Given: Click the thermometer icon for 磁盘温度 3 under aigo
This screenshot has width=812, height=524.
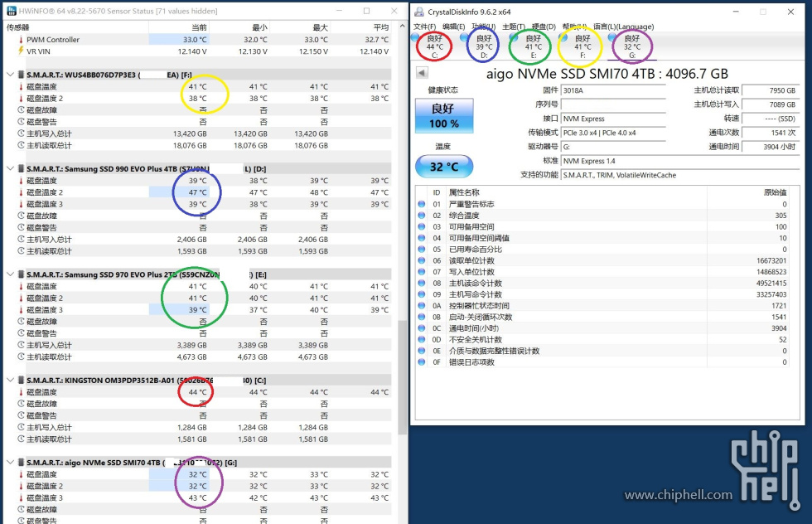Looking at the screenshot, I should 21,497.
